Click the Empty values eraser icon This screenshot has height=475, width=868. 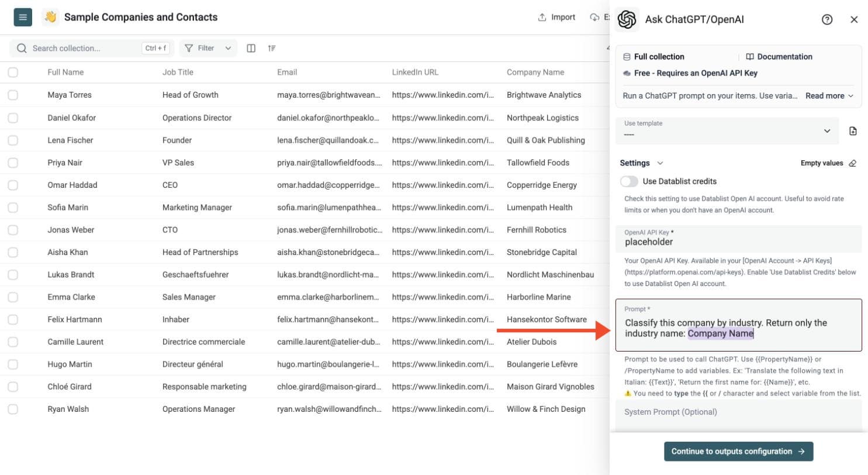(x=852, y=163)
